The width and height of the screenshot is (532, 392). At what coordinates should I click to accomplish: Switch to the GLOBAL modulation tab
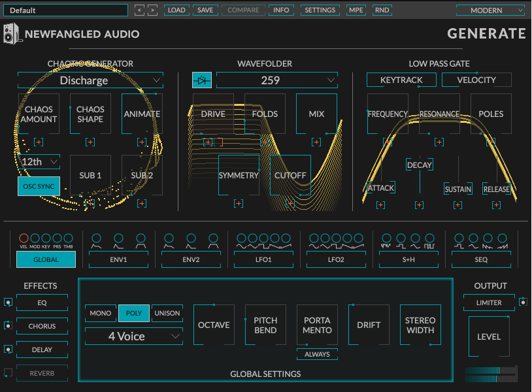pyautogui.click(x=46, y=259)
